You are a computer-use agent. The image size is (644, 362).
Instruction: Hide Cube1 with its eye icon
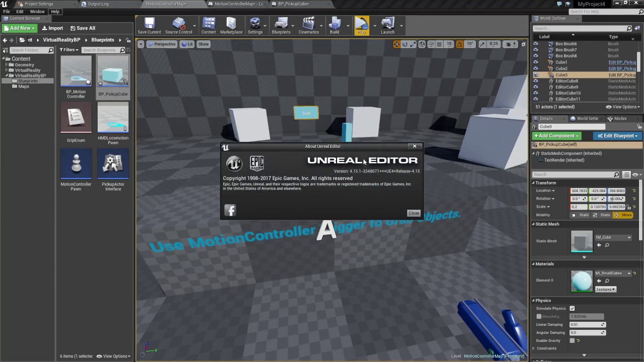535,62
